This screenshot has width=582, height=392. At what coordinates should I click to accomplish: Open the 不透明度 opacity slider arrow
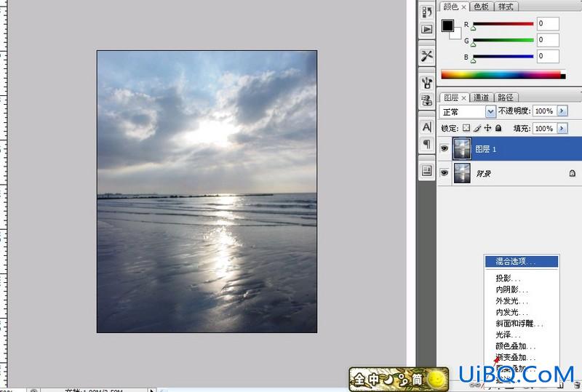coord(562,111)
